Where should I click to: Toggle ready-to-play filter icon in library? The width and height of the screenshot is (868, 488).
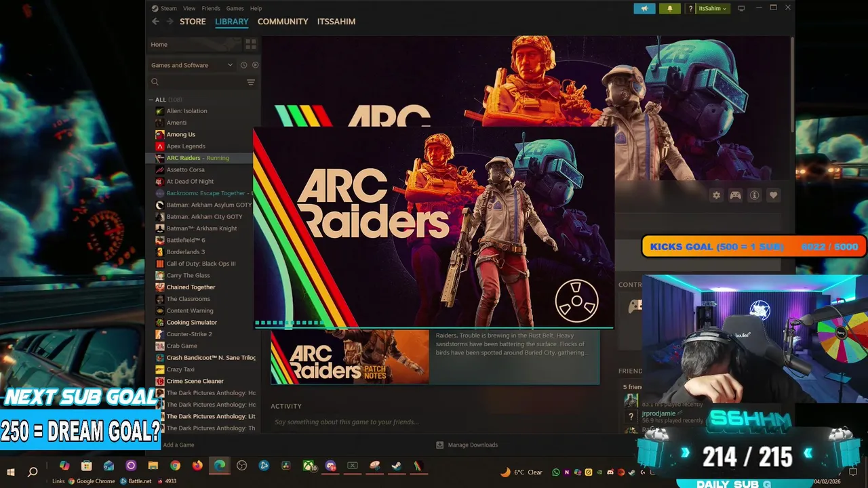coord(255,65)
